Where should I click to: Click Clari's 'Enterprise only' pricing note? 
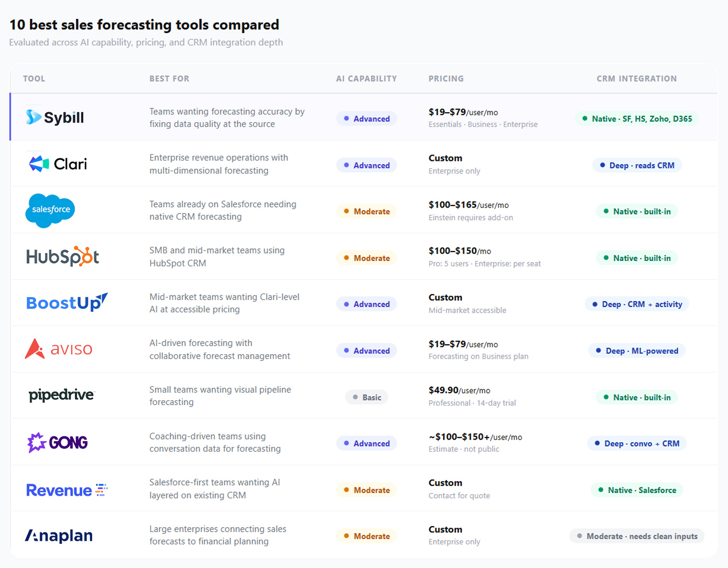(454, 171)
